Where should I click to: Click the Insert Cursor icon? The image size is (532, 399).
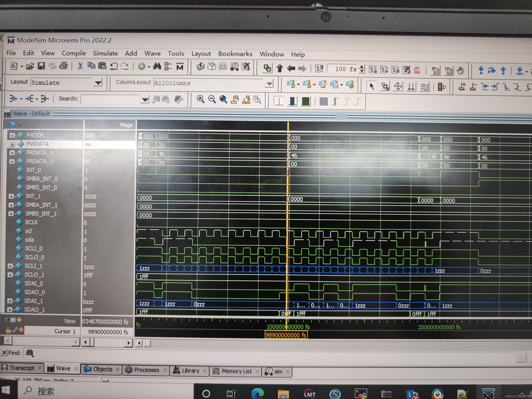(462, 87)
